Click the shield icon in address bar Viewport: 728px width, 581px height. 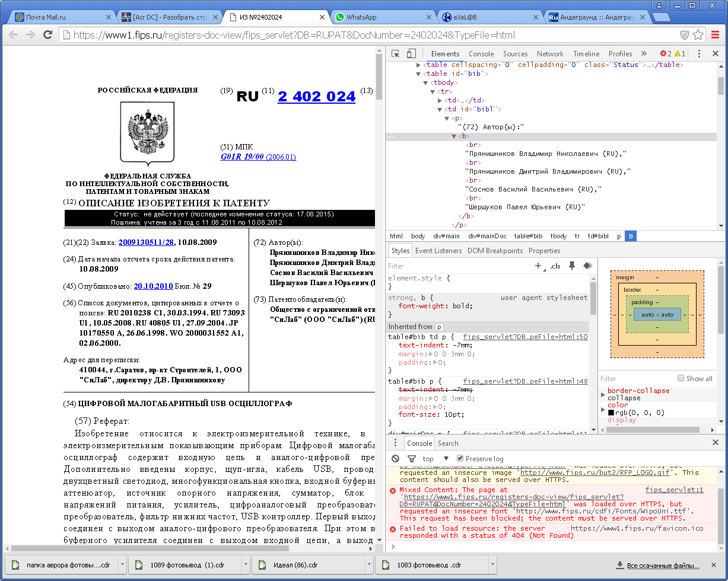tap(684, 35)
